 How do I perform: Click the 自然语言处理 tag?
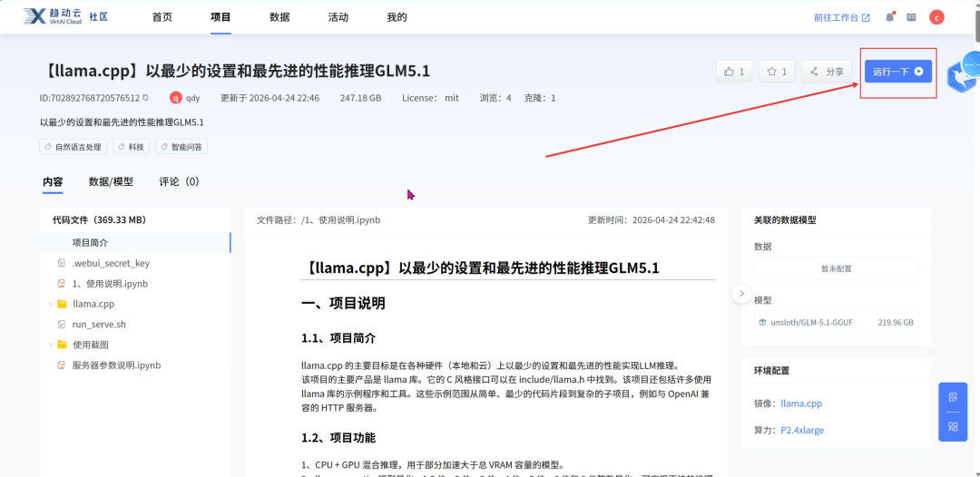73,147
